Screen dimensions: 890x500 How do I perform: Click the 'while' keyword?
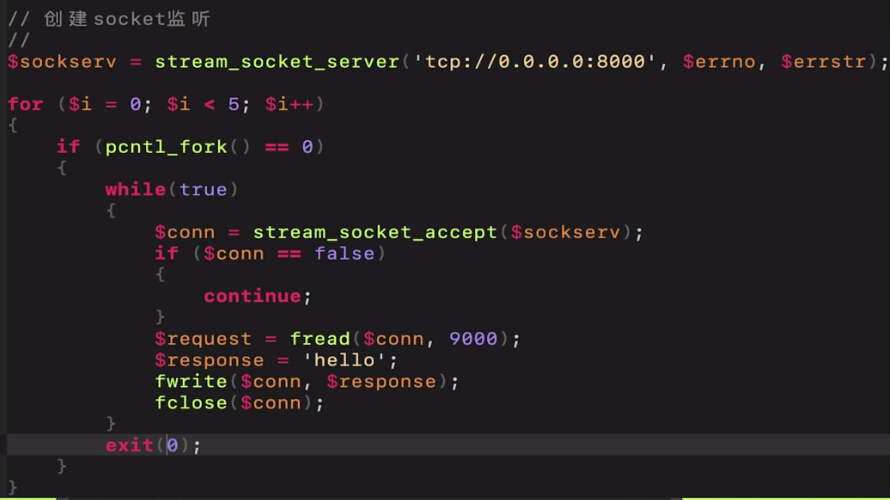coord(135,189)
